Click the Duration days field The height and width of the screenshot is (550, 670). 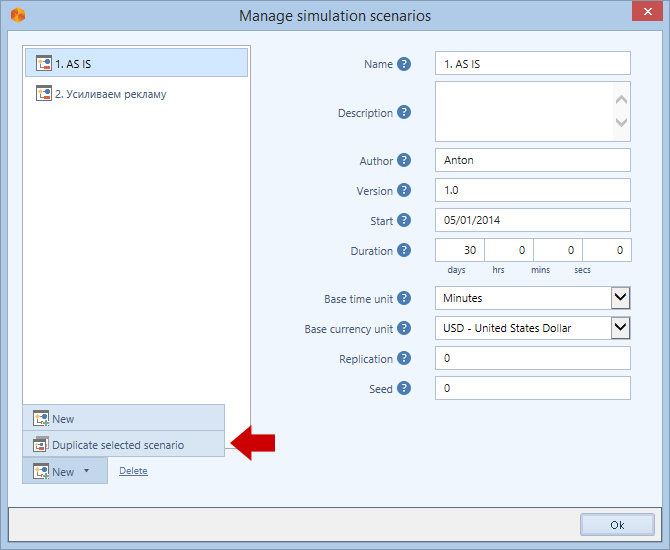point(460,250)
